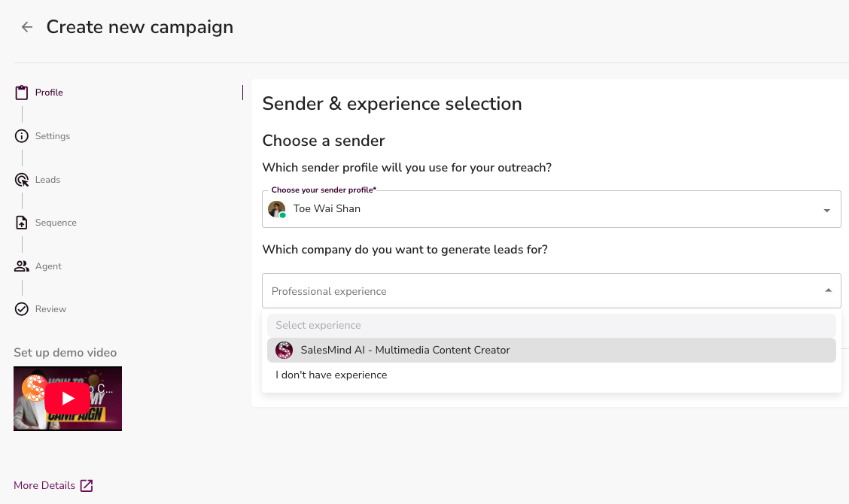Click the Toe Wai Shan sender field
The image size is (849, 504).
(x=527, y=209)
